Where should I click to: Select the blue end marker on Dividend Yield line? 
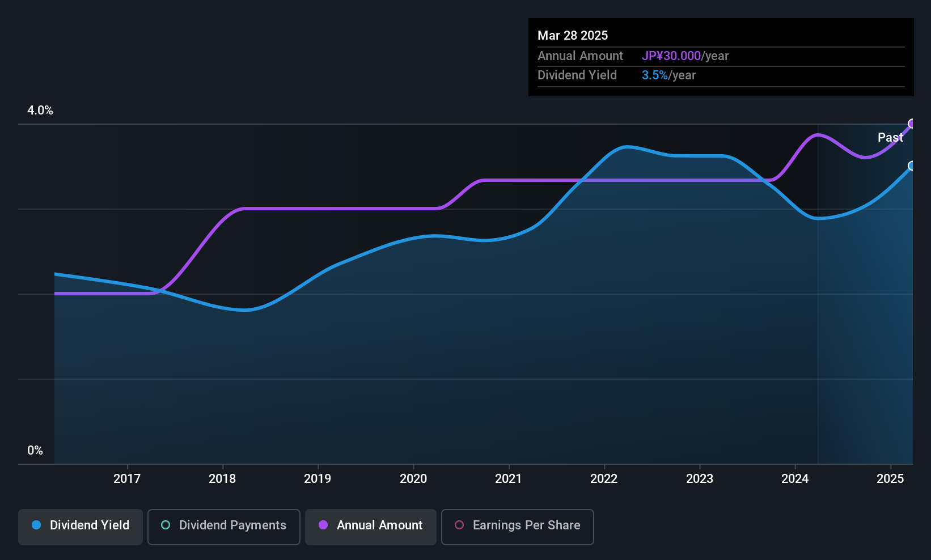click(912, 166)
